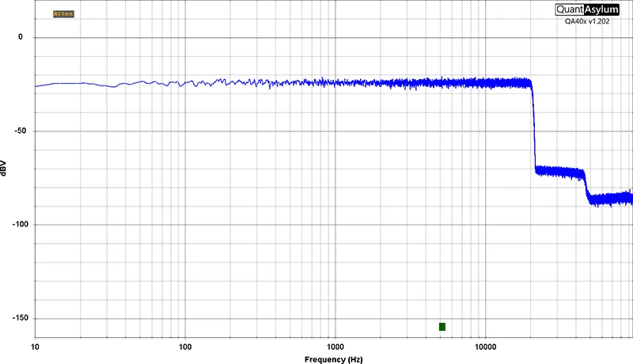
Task: Click the -150 label on the dBV axis
Action: pyautogui.click(x=21, y=318)
